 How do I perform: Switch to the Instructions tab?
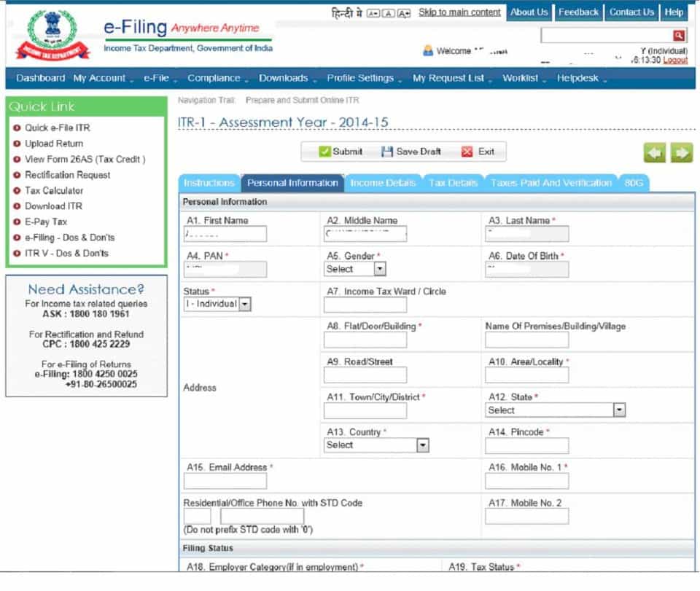(x=209, y=184)
